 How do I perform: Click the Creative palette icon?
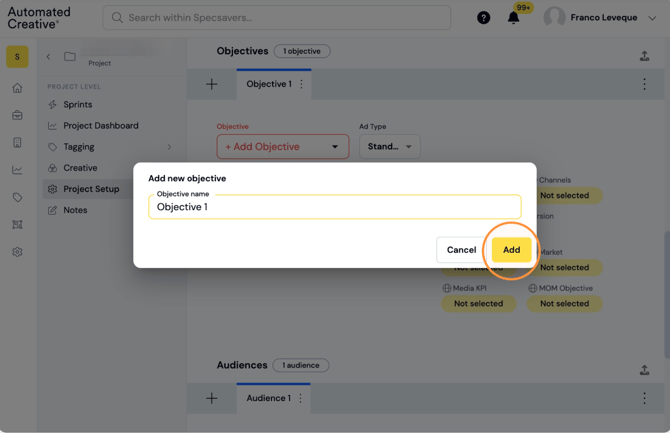point(53,168)
